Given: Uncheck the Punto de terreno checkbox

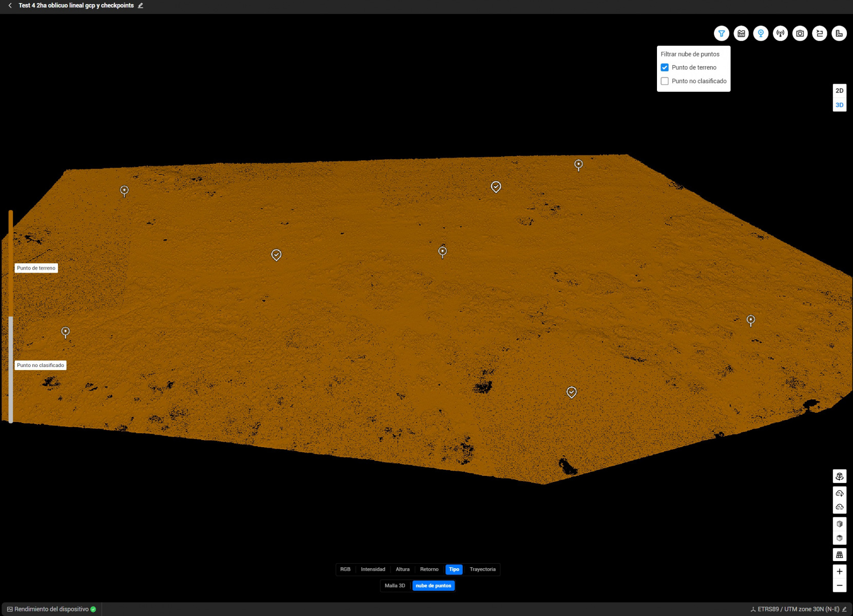Looking at the screenshot, I should click(665, 67).
